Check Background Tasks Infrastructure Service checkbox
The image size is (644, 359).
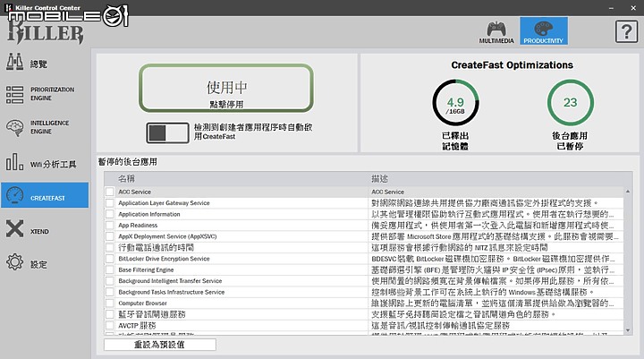[x=110, y=292]
